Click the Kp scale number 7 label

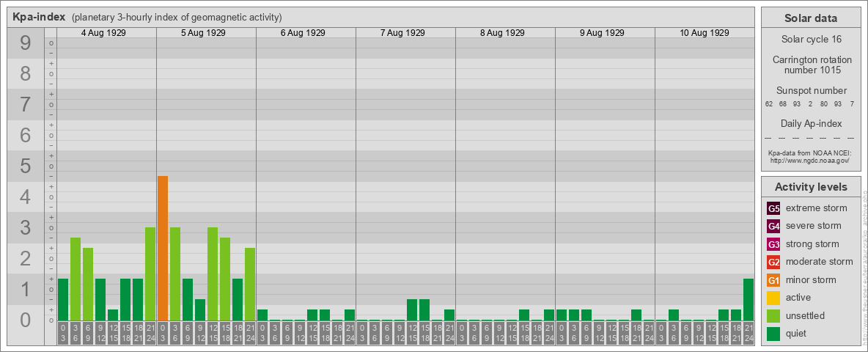[x=25, y=105]
